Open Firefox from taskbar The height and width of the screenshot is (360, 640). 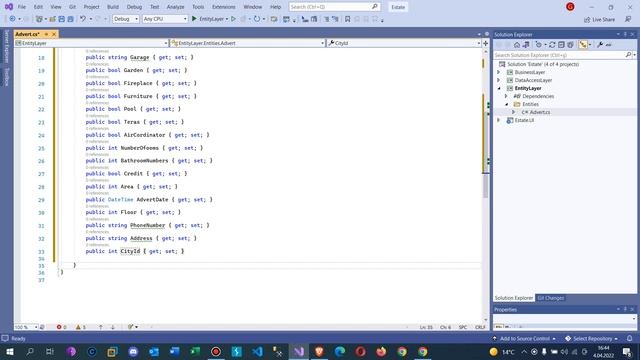381,351
